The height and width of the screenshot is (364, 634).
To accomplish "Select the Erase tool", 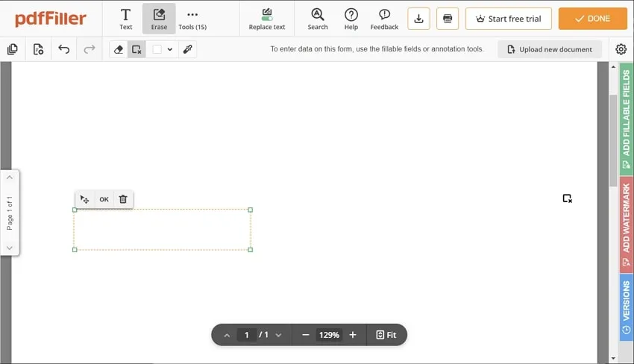I will (x=159, y=19).
